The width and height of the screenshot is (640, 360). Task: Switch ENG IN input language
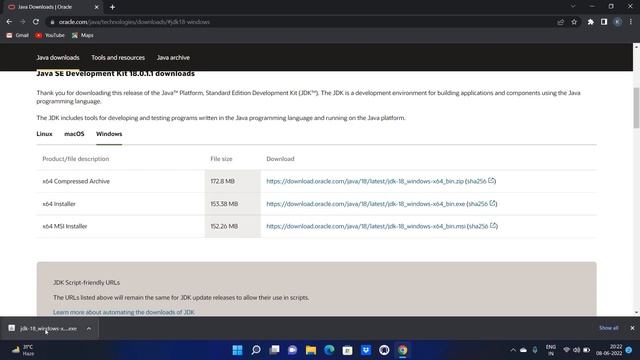pyautogui.click(x=551, y=350)
